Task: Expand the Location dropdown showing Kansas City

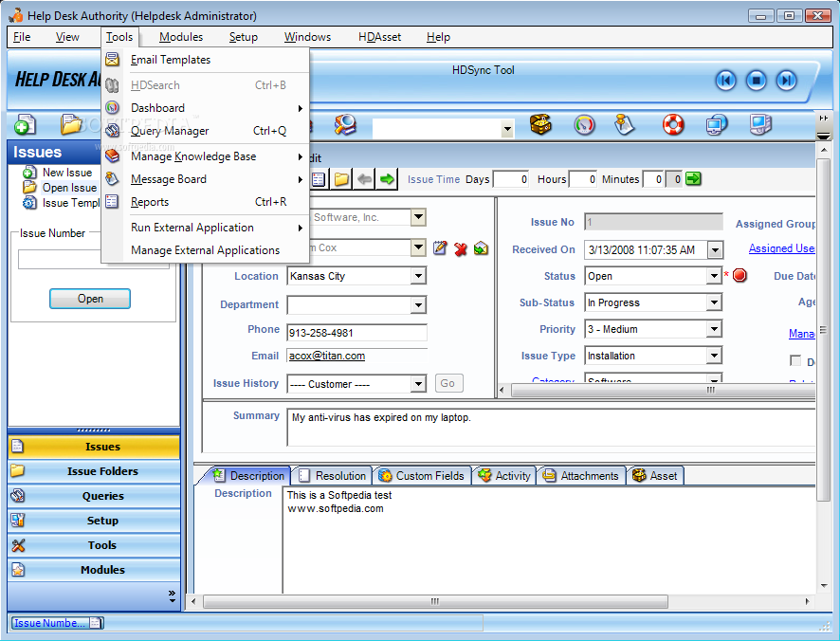Action: (x=418, y=276)
